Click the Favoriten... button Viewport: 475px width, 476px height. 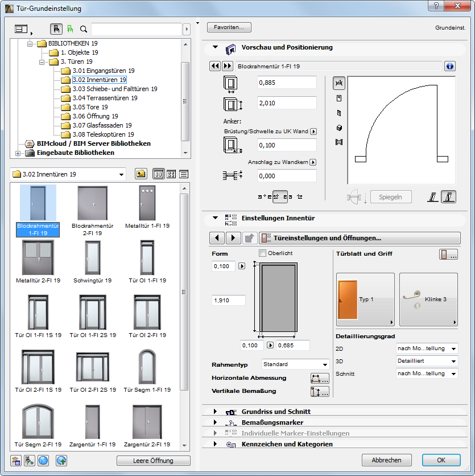229,27
